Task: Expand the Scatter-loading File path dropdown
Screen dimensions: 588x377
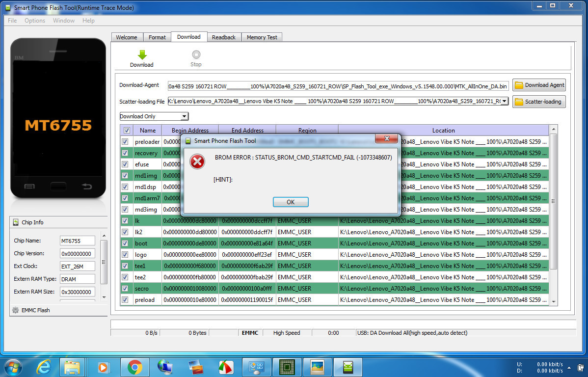Action: (x=505, y=101)
